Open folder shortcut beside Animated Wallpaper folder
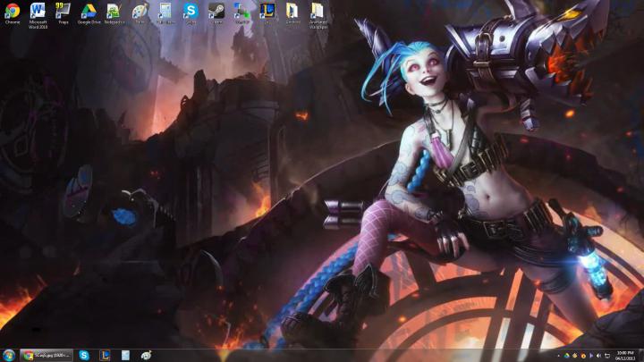The width and height of the screenshot is (644, 362). click(x=292, y=13)
